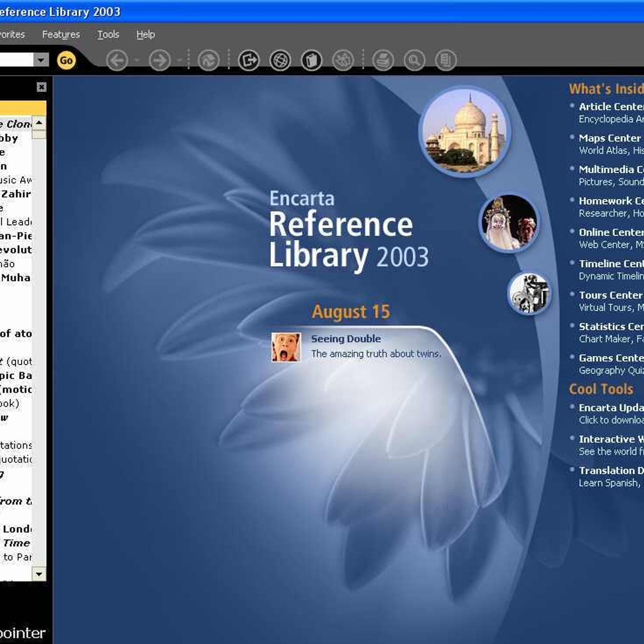This screenshot has width=644, height=644.
Task: Click the Print icon in toolbar
Action: point(383,60)
